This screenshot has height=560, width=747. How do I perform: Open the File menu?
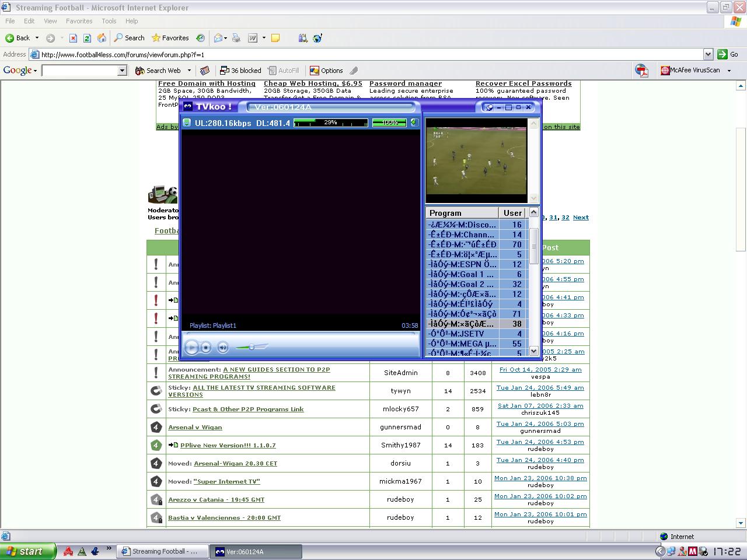point(10,21)
